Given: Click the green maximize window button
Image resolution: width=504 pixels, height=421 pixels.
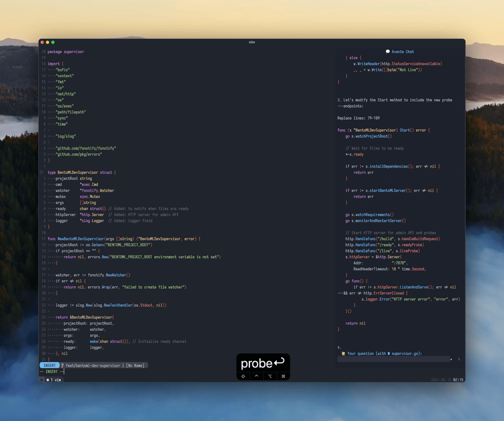Looking at the screenshot, I should click(x=53, y=42).
